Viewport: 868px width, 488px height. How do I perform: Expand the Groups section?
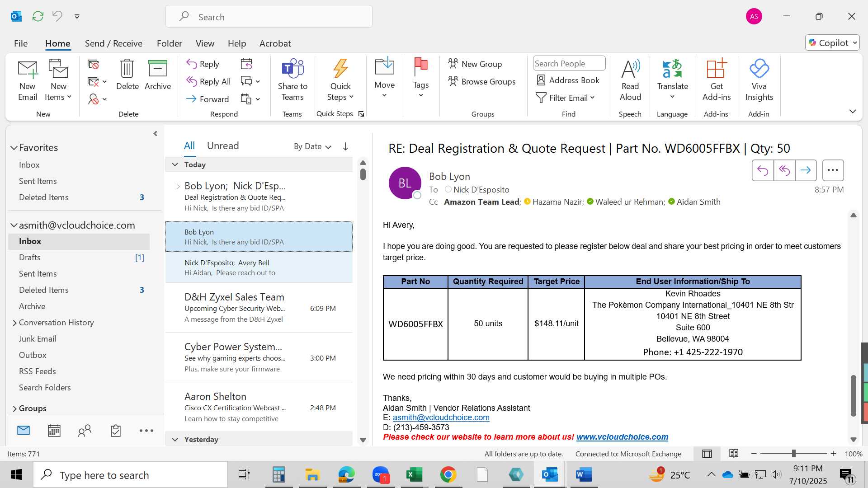click(14, 408)
